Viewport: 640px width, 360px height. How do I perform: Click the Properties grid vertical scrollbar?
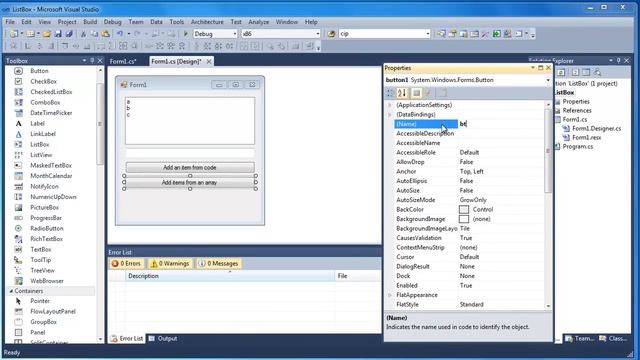[548, 204]
